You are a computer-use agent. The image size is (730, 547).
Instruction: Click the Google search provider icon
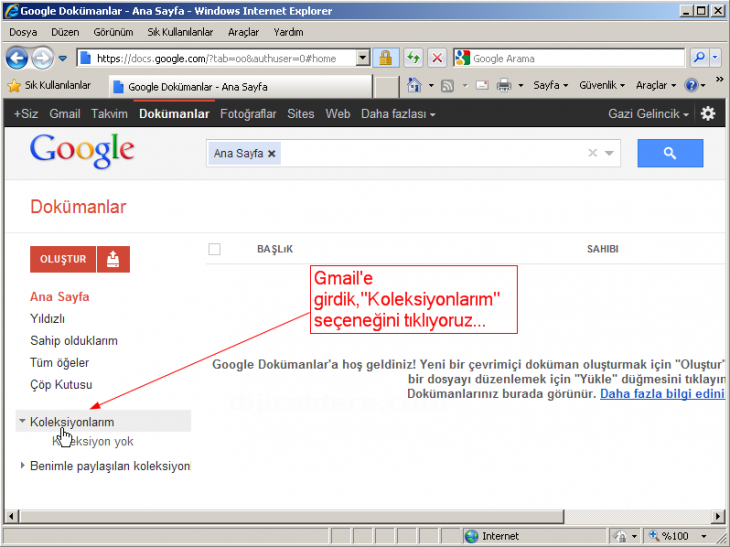pos(462,58)
